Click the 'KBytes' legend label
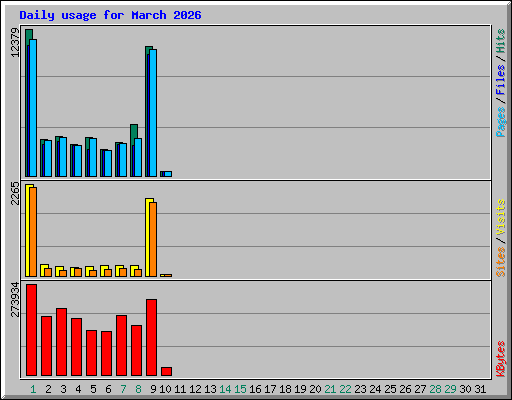 (500, 359)
